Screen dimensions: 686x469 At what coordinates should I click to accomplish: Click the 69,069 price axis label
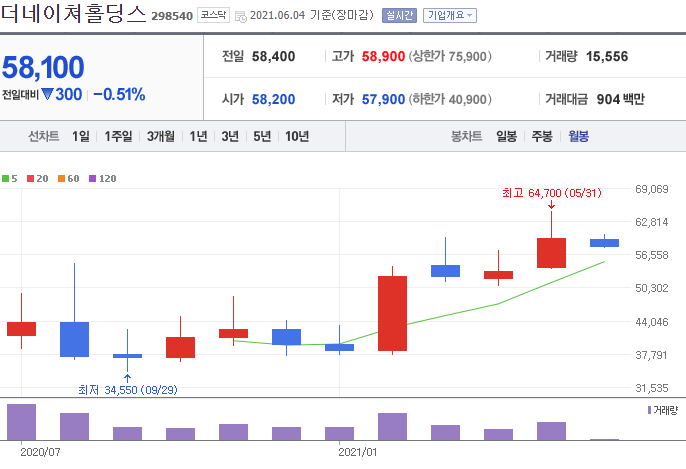652,189
